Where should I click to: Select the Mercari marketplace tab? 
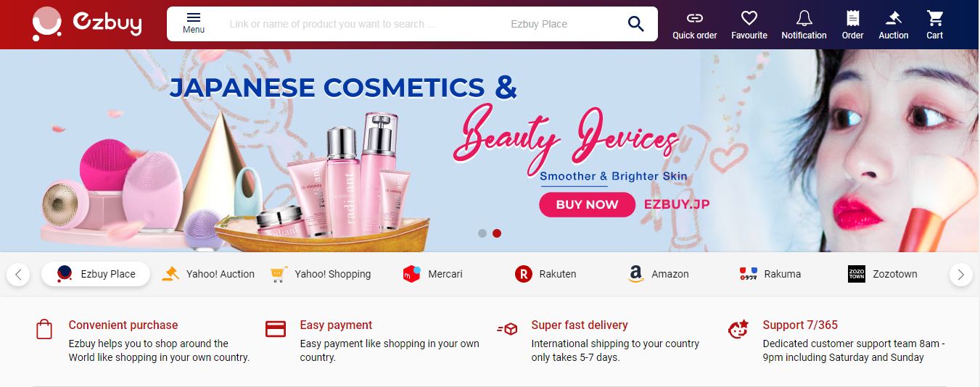click(x=433, y=274)
